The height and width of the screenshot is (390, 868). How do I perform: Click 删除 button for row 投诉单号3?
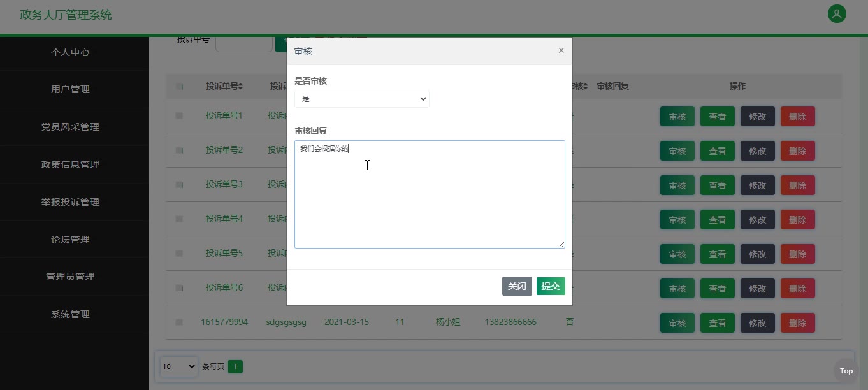798,185
